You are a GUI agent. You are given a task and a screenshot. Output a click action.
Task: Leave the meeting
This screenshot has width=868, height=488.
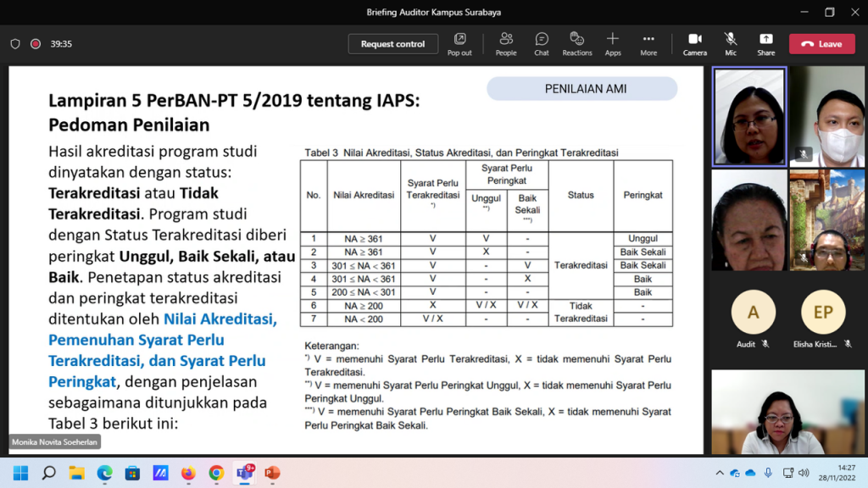[x=821, y=44]
